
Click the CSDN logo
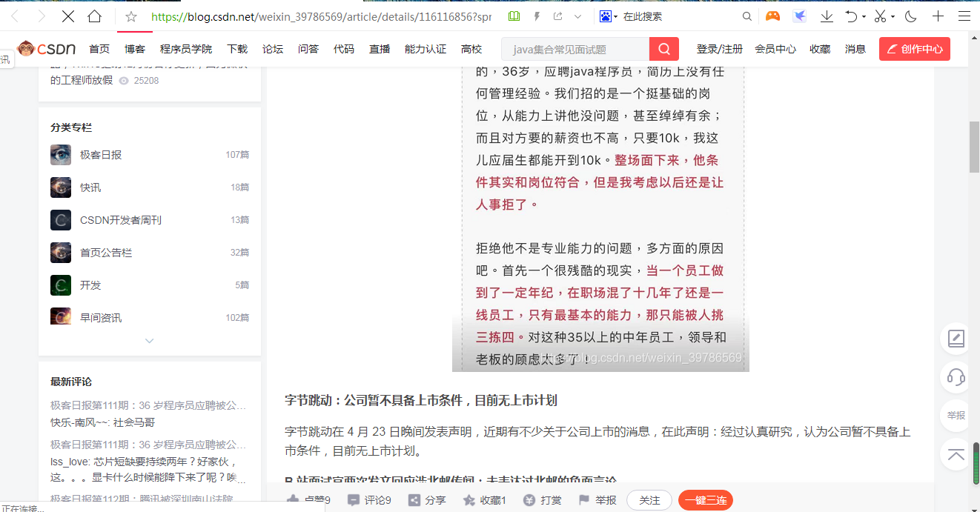pyautogui.click(x=47, y=49)
